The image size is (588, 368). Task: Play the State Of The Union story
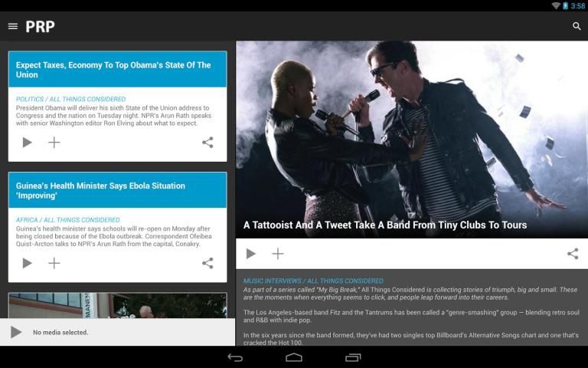coord(27,143)
